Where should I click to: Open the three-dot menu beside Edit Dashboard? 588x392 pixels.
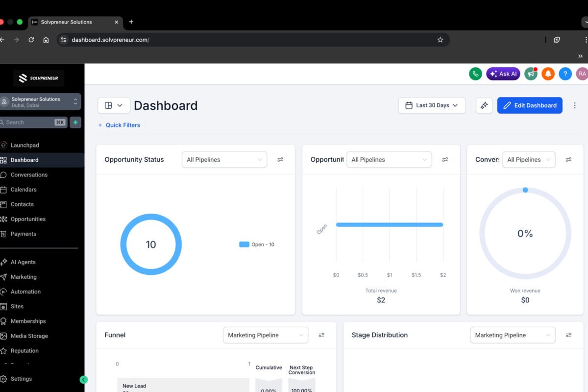(575, 105)
